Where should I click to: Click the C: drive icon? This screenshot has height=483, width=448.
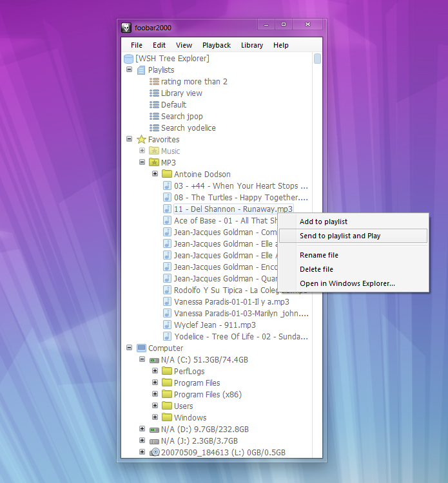tap(154, 360)
